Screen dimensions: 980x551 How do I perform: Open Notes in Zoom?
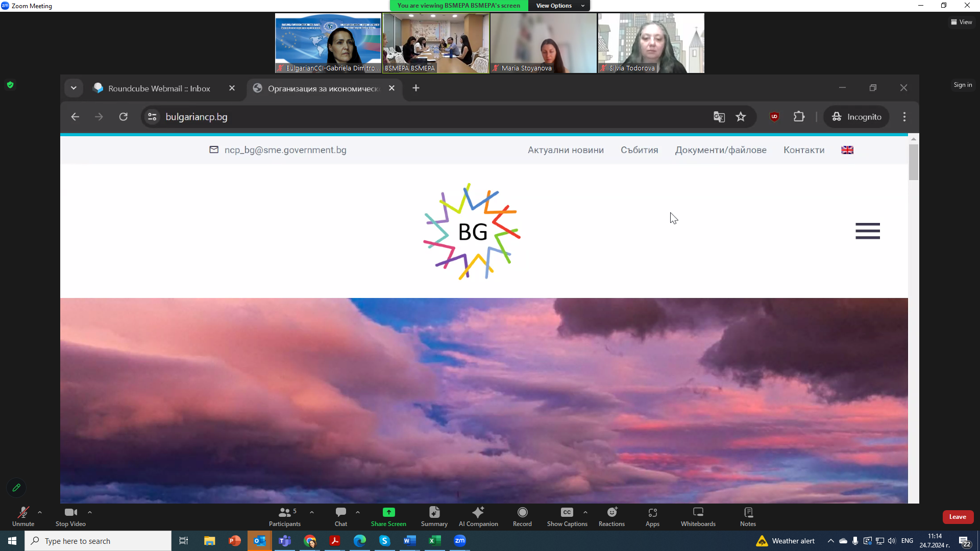(x=748, y=516)
